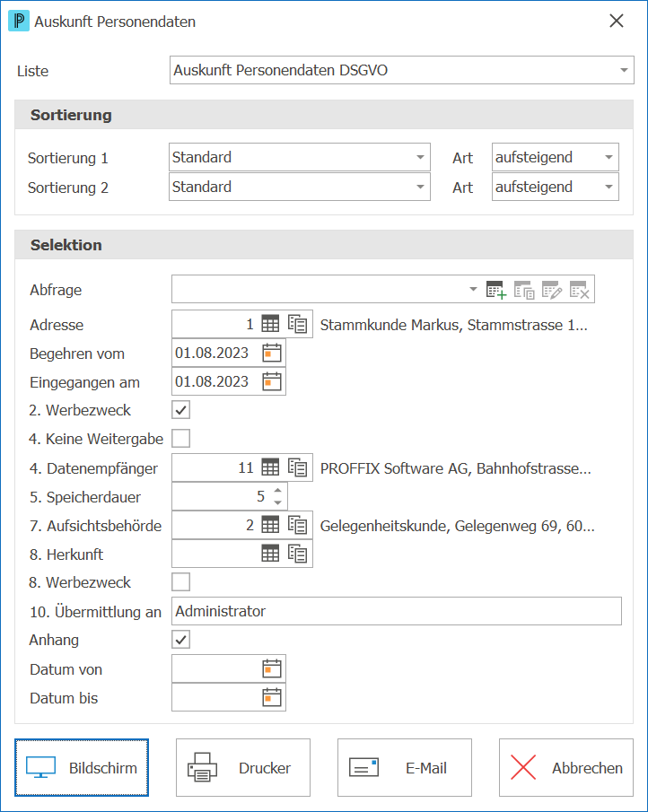
Task: Open the record details icon for Aufsichtsbehörde
Action: pyautogui.click(x=298, y=525)
